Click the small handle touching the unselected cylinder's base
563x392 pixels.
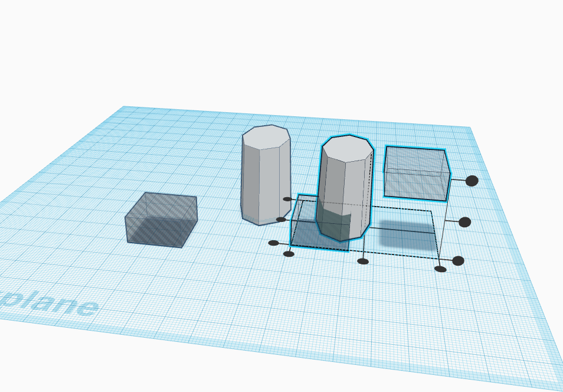click(x=281, y=220)
